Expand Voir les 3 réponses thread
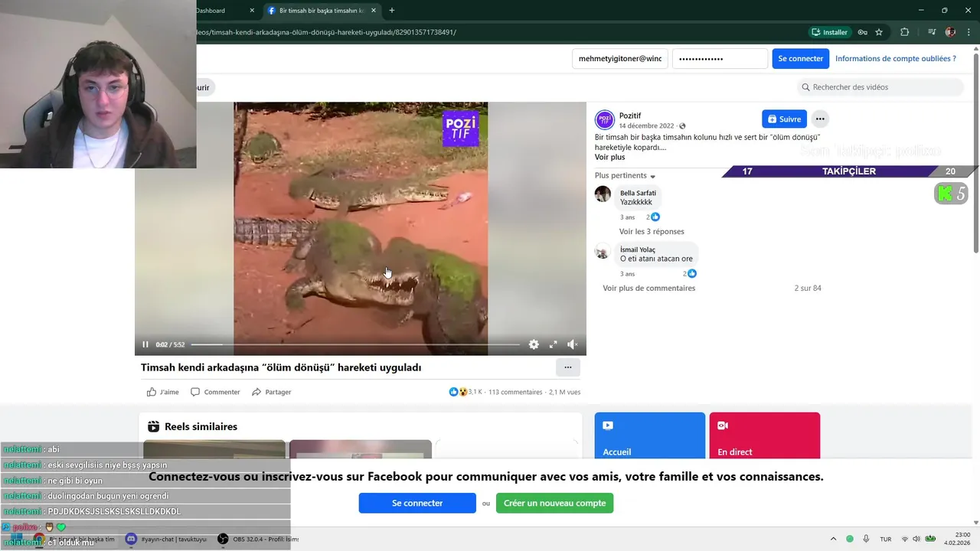Viewport: 980px width, 551px height. (x=652, y=231)
